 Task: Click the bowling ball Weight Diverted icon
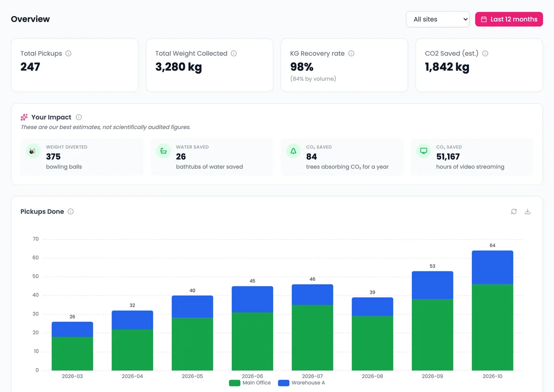33,151
